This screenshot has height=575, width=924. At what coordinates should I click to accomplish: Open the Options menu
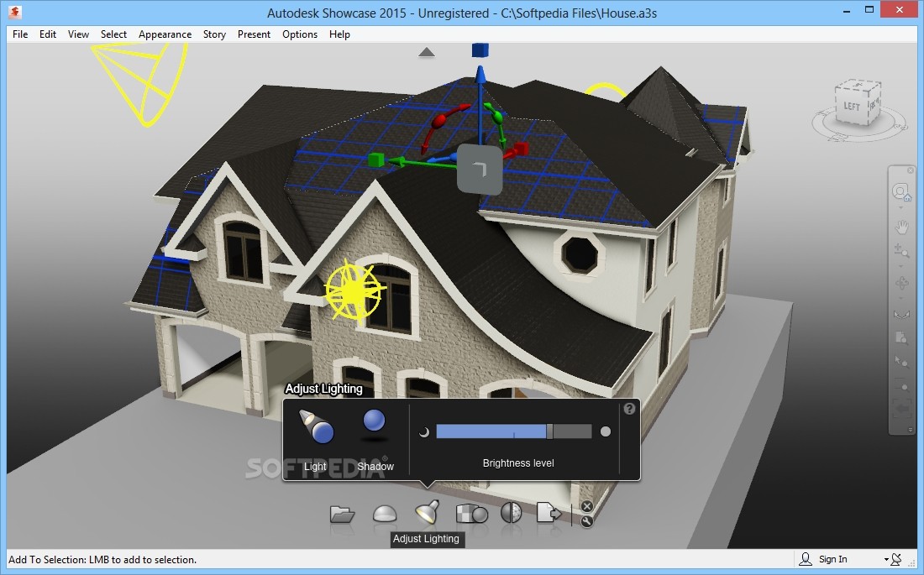pos(300,34)
